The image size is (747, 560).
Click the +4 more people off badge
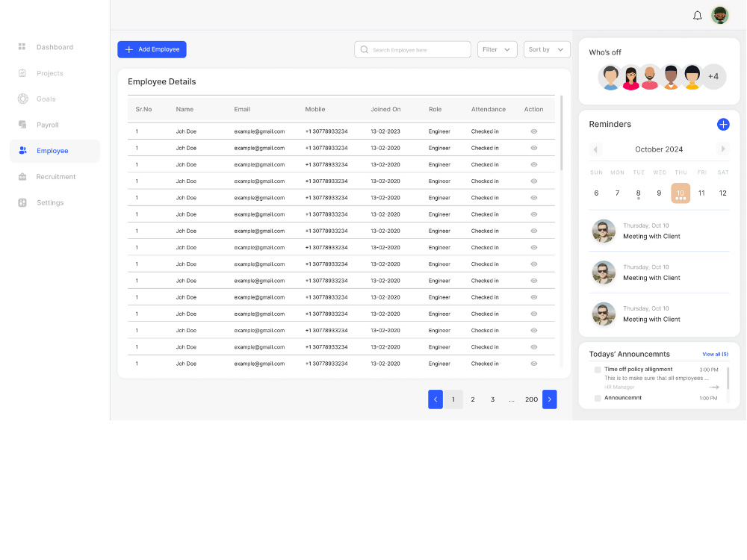pos(713,76)
